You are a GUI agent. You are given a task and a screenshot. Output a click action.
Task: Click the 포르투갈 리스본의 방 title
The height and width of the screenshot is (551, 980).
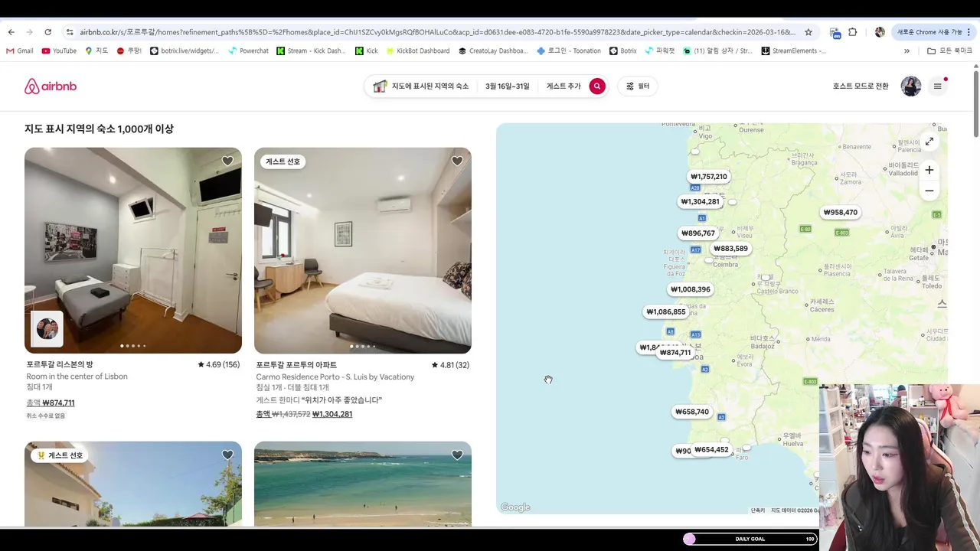60,365
